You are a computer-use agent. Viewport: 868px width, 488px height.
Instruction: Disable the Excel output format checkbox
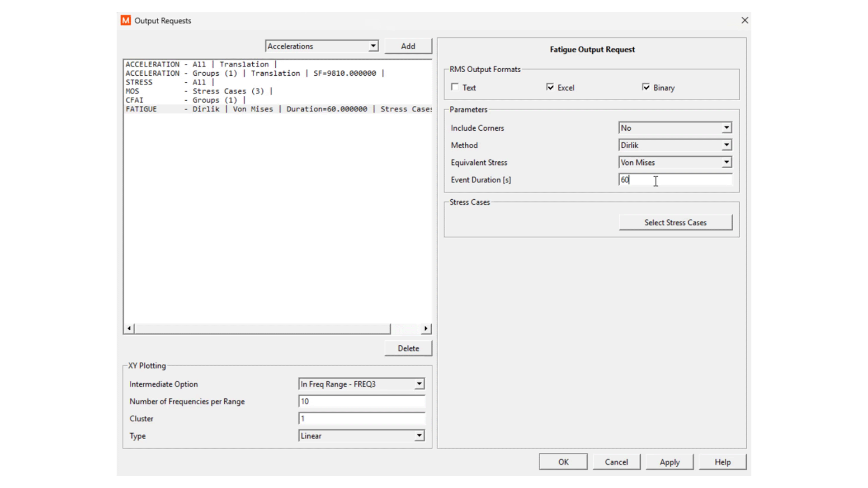coord(550,87)
